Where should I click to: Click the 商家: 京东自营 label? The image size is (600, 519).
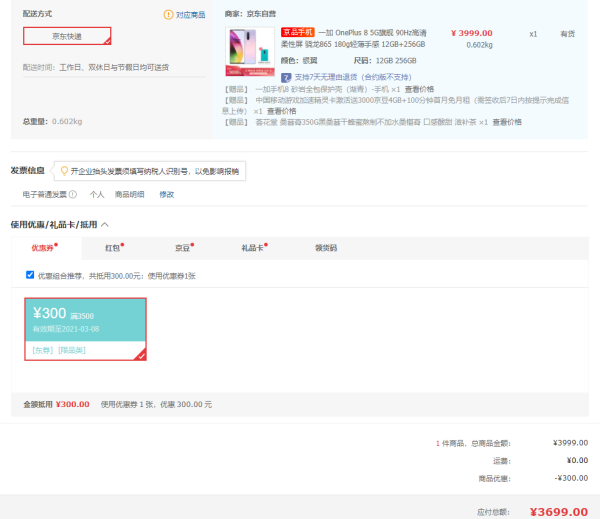pos(250,14)
